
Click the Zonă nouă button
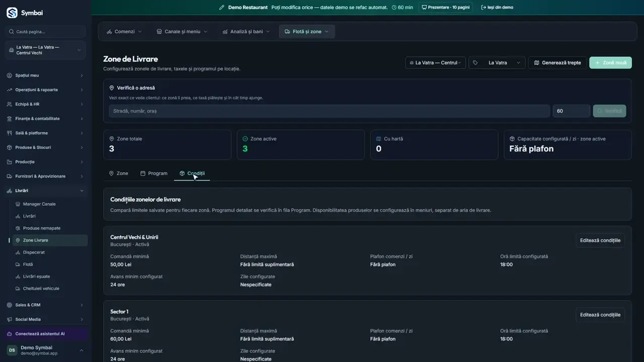point(610,63)
